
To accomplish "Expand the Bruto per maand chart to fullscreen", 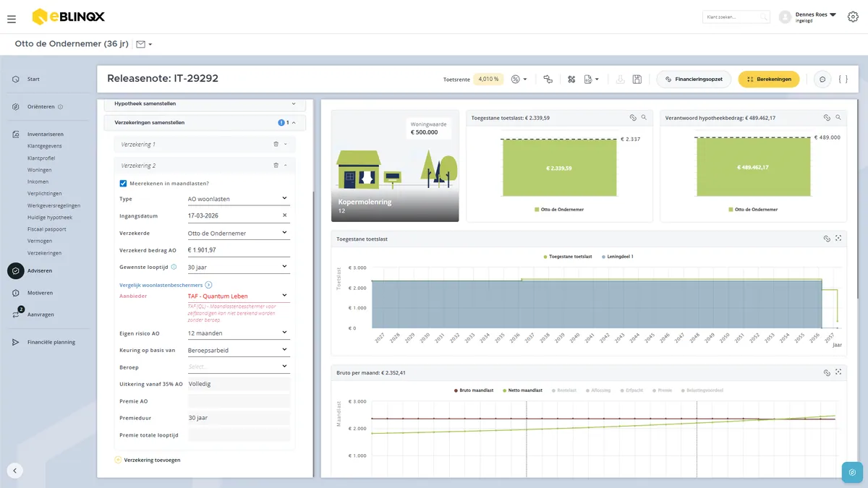I will pyautogui.click(x=838, y=373).
